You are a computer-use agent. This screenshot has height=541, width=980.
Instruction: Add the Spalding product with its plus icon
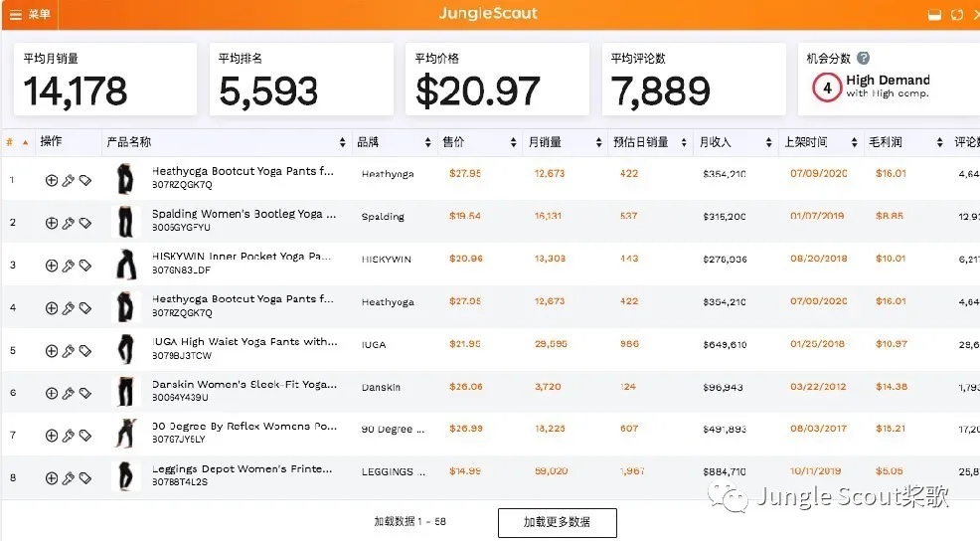coord(52,223)
